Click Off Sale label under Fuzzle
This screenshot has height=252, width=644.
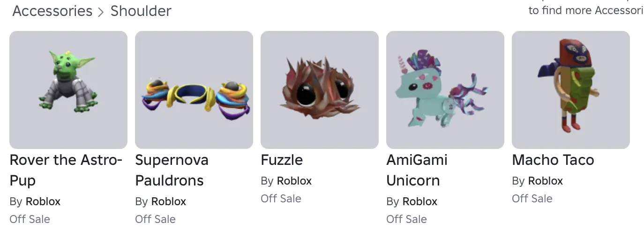click(281, 199)
